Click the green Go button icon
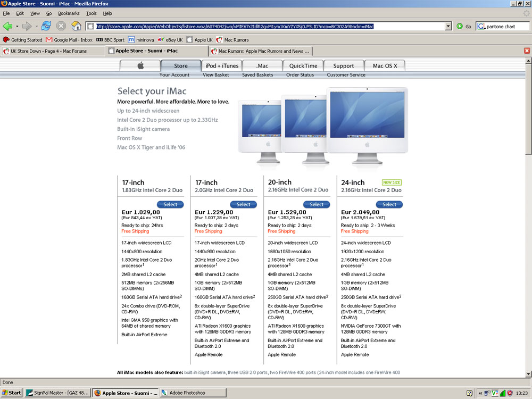 point(460,26)
